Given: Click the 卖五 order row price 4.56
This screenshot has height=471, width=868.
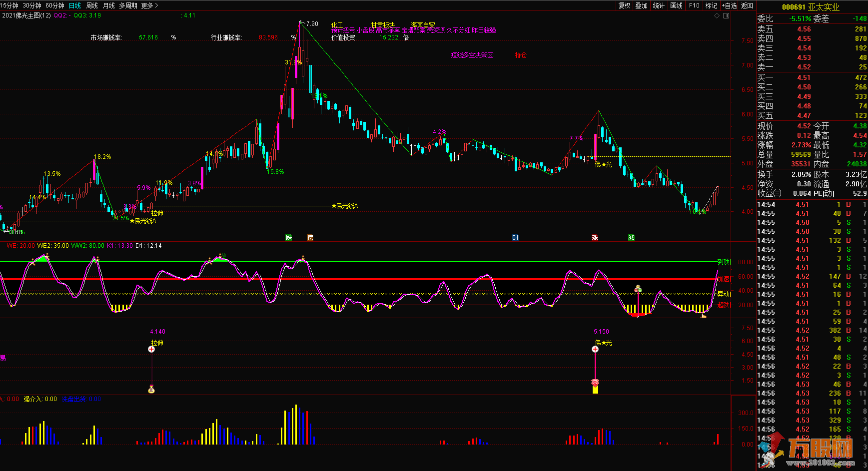Looking at the screenshot, I should (x=804, y=29).
